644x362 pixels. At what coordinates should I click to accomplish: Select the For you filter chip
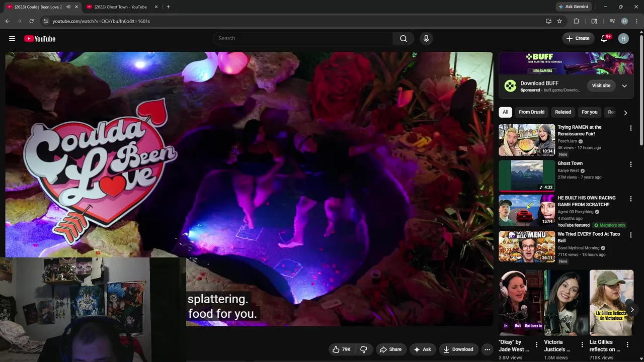(x=590, y=112)
